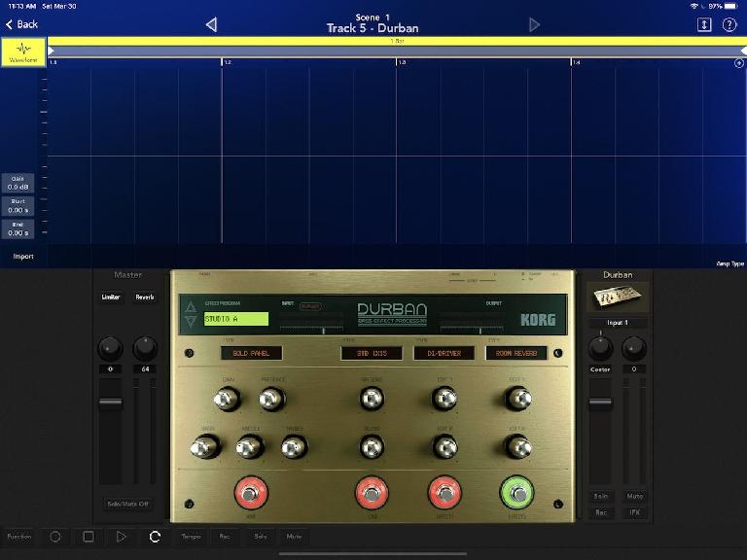Click the play triangle icon

(x=121, y=537)
